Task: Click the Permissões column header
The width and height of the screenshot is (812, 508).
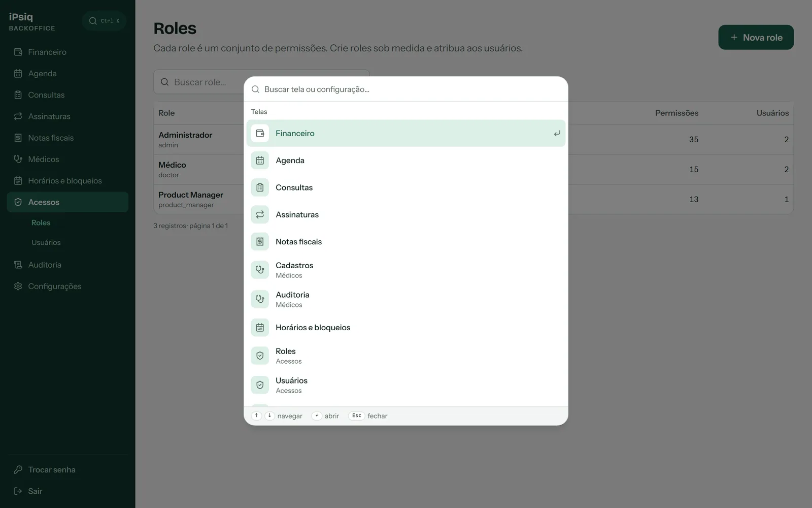Action: pos(676,113)
